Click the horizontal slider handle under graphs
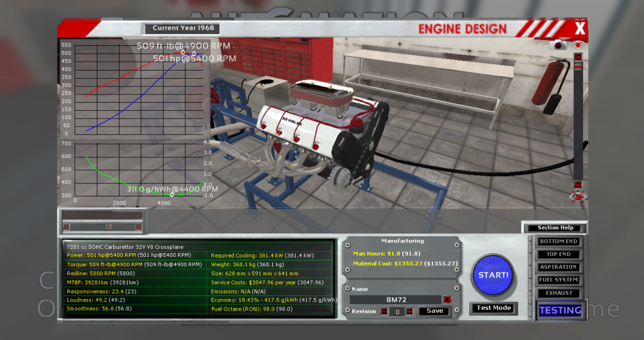The width and height of the screenshot is (644, 340). pos(108,227)
